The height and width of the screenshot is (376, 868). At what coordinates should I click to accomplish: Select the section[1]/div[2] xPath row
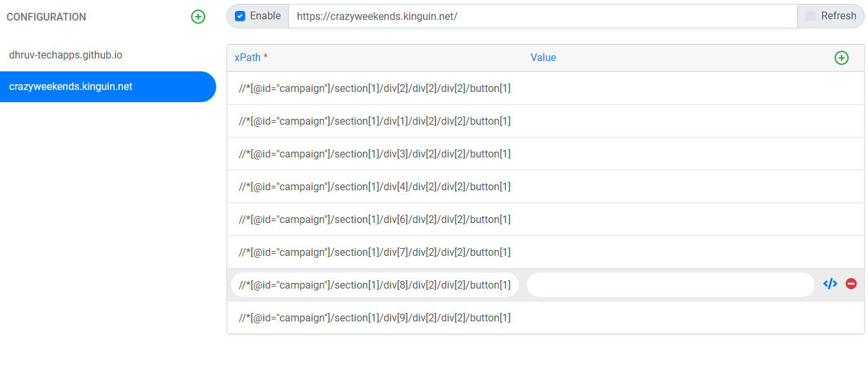click(x=545, y=88)
